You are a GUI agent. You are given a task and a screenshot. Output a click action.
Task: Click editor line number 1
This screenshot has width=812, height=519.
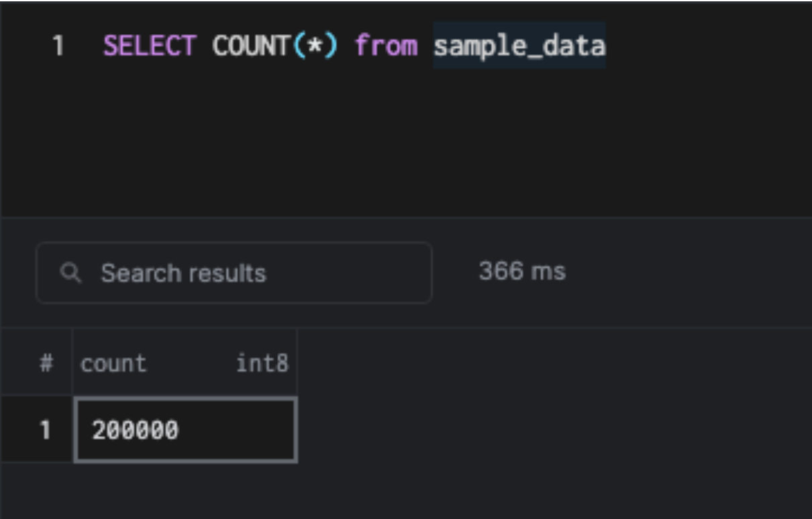coord(58,46)
